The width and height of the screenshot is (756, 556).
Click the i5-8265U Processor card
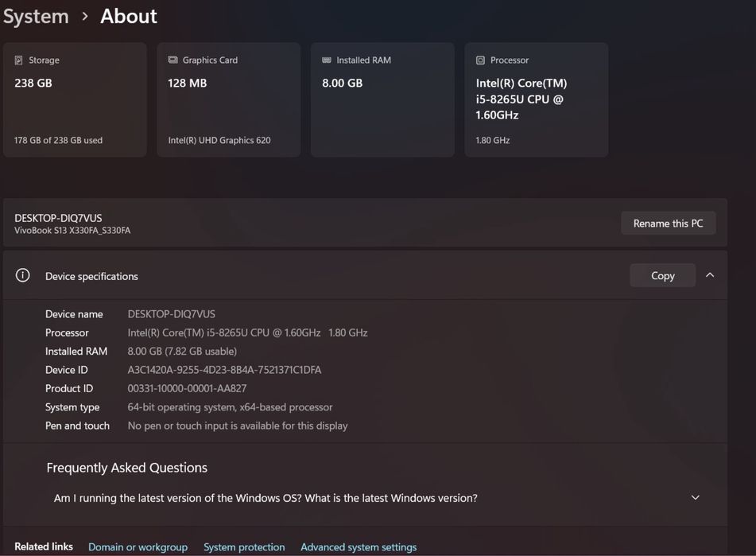[537, 100]
